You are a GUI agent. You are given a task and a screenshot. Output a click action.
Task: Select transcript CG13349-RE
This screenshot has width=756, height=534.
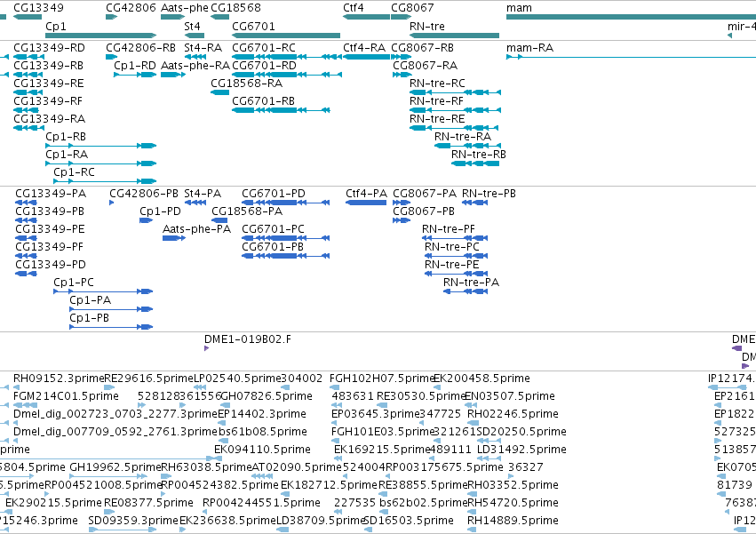coord(49,84)
